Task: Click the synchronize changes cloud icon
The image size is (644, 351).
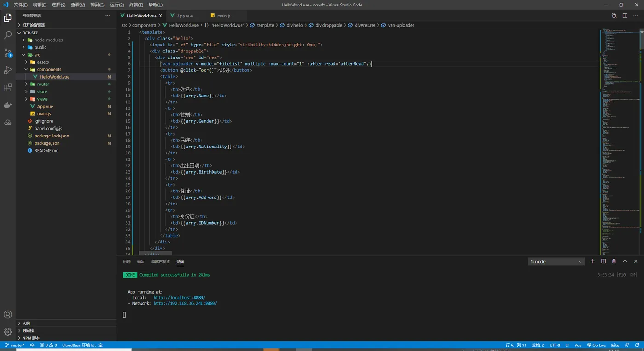Action: point(32,345)
